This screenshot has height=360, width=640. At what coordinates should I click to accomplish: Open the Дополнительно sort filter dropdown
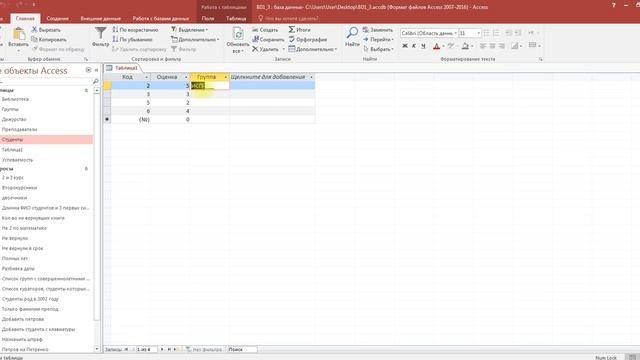click(195, 40)
